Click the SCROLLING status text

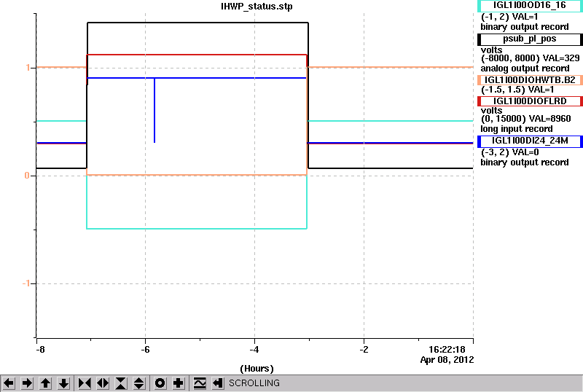coord(254,383)
